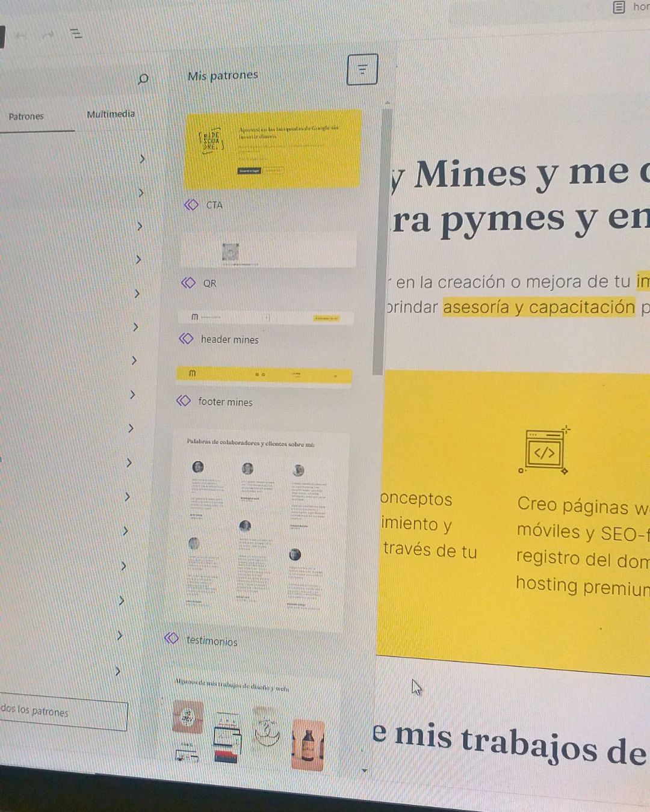Open the filter patterns dropdown button
This screenshot has height=812, width=650.
point(362,70)
